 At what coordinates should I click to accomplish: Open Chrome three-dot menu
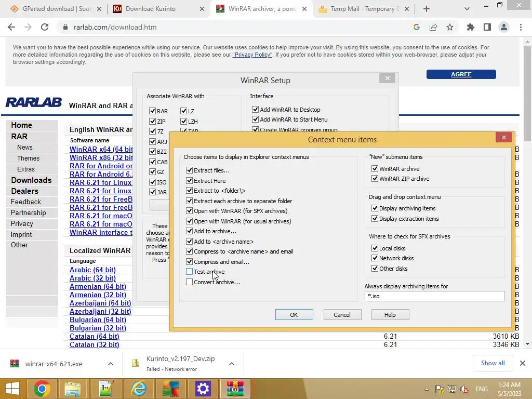click(521, 27)
